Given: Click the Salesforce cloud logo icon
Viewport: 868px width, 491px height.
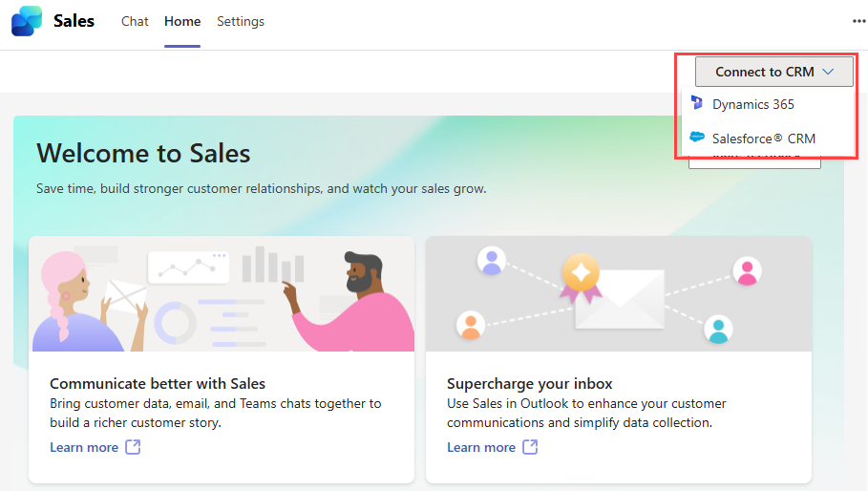Looking at the screenshot, I should click(x=697, y=138).
